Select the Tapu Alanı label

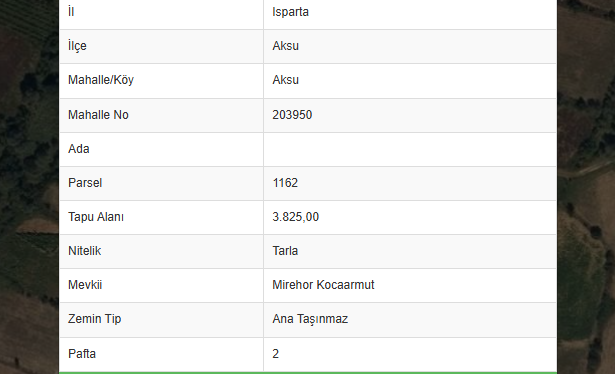coord(96,217)
